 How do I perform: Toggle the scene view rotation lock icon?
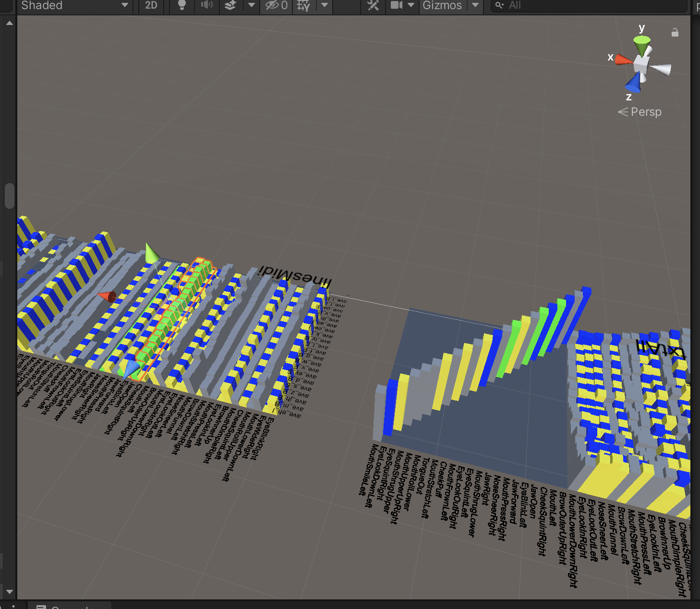675,33
